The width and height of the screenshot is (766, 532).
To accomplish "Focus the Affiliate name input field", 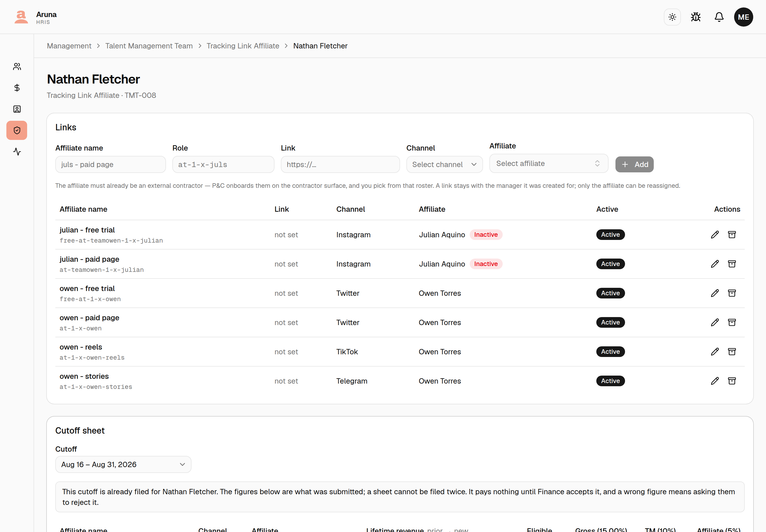I will [110, 164].
